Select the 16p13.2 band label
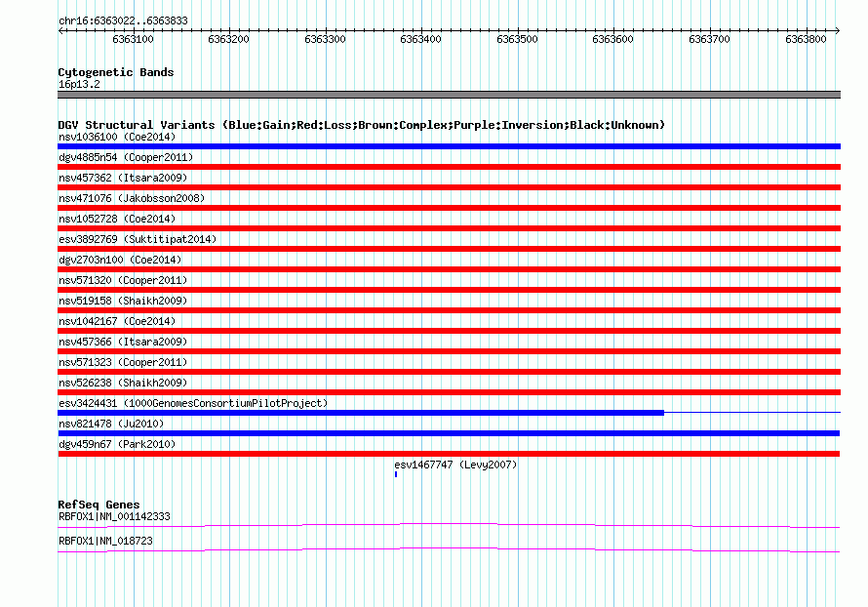Viewport: 868px width, 607px height. pyautogui.click(x=79, y=84)
